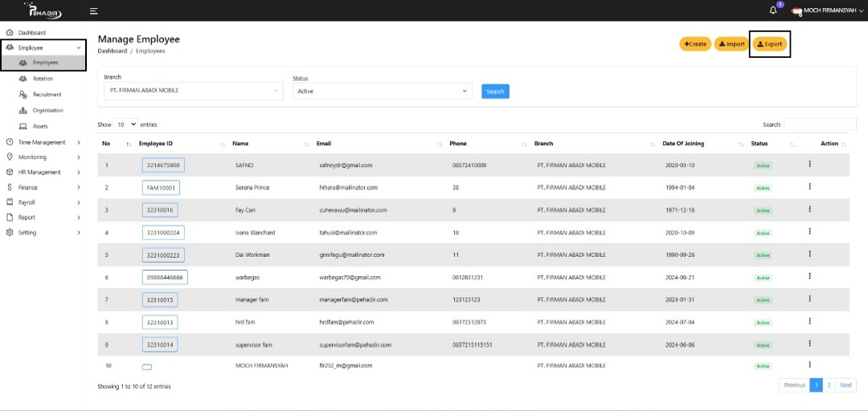Open three-dot action menu for Fay Carr
Viewport: 868px width, 411px height.
coord(809,210)
